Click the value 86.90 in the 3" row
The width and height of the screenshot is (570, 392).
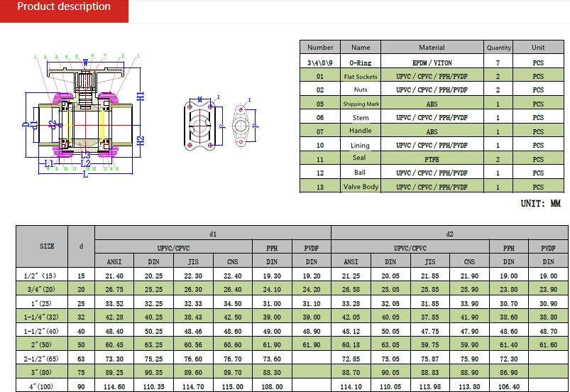click(508, 372)
